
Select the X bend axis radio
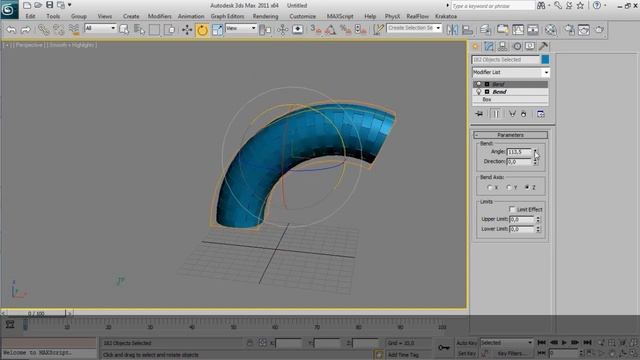490,187
